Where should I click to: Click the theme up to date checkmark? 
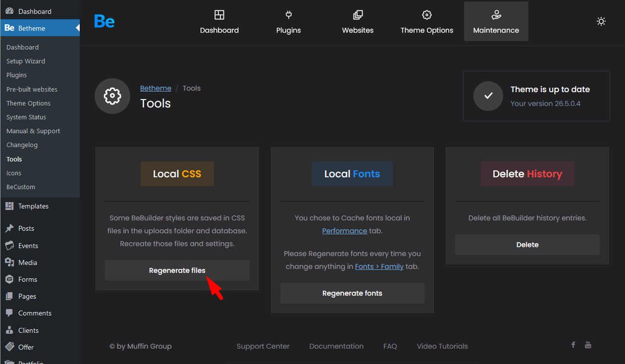[488, 96]
